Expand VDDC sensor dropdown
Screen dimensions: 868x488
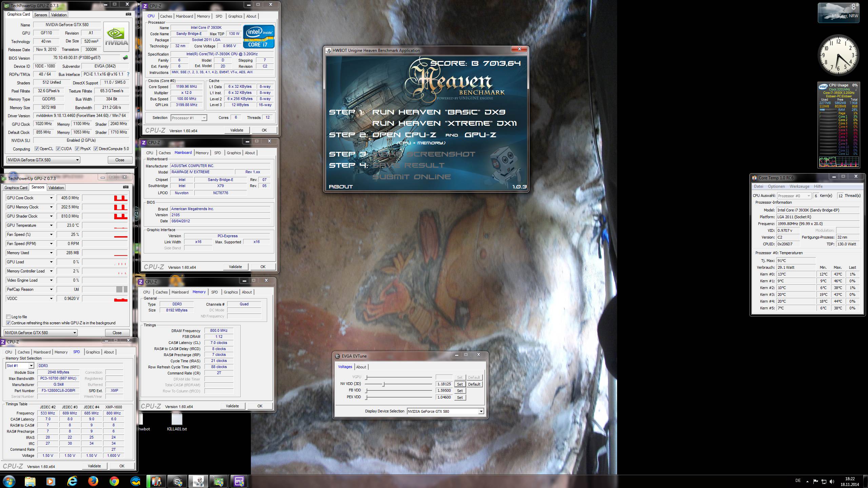tap(51, 299)
